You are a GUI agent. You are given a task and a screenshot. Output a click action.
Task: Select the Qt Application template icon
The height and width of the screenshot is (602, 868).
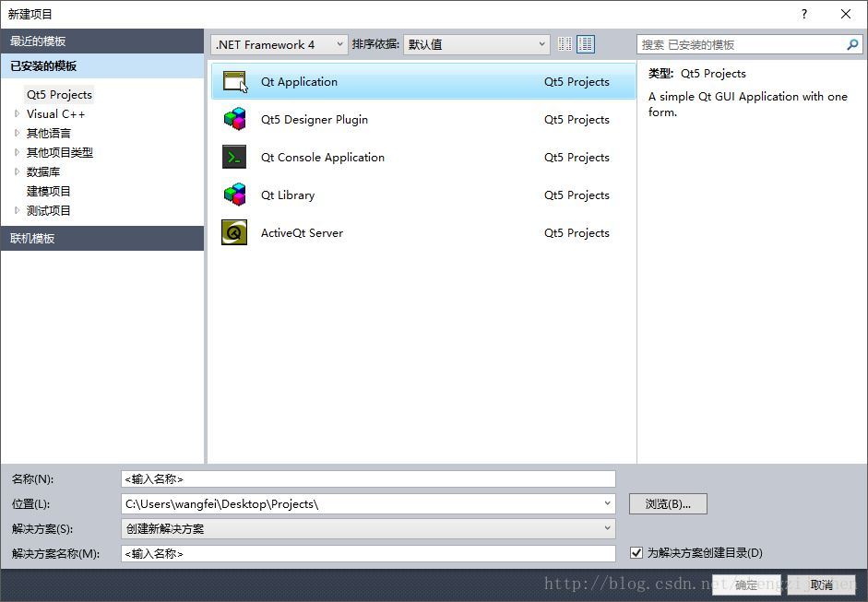click(x=234, y=81)
